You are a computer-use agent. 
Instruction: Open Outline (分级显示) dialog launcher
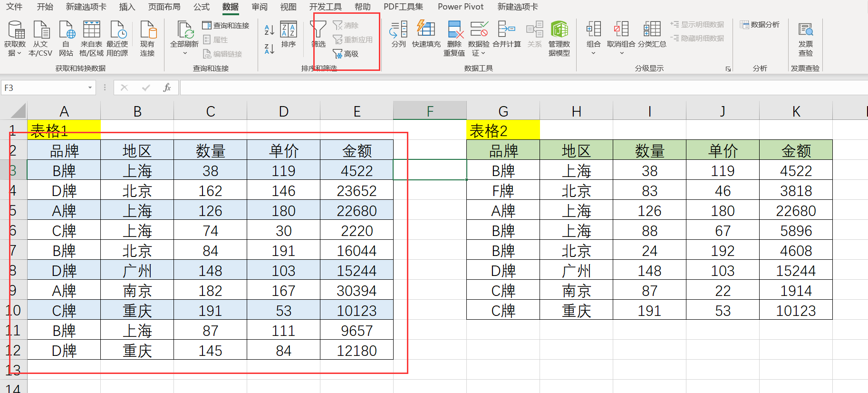point(728,69)
